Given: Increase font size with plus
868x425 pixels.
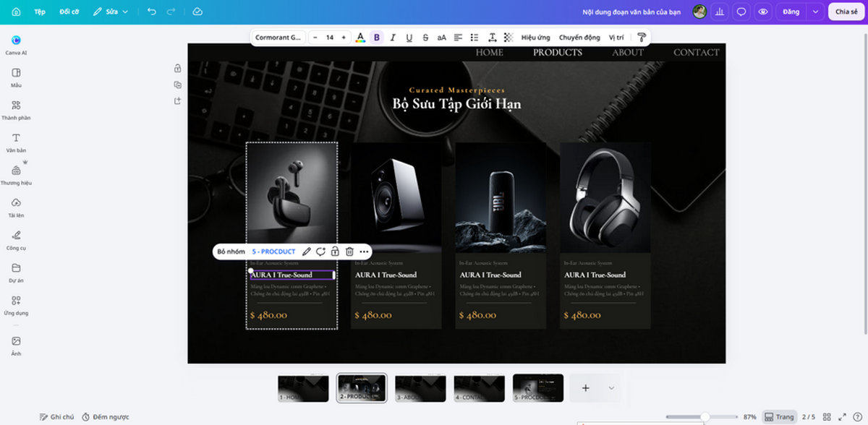Looking at the screenshot, I should tap(344, 38).
